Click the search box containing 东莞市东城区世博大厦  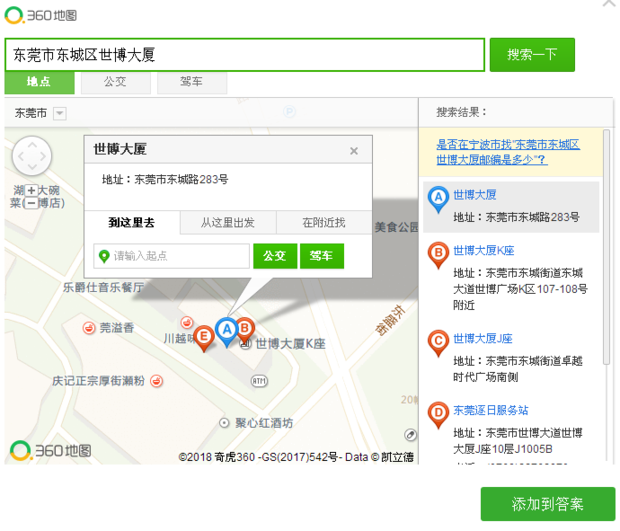pyautogui.click(x=245, y=55)
